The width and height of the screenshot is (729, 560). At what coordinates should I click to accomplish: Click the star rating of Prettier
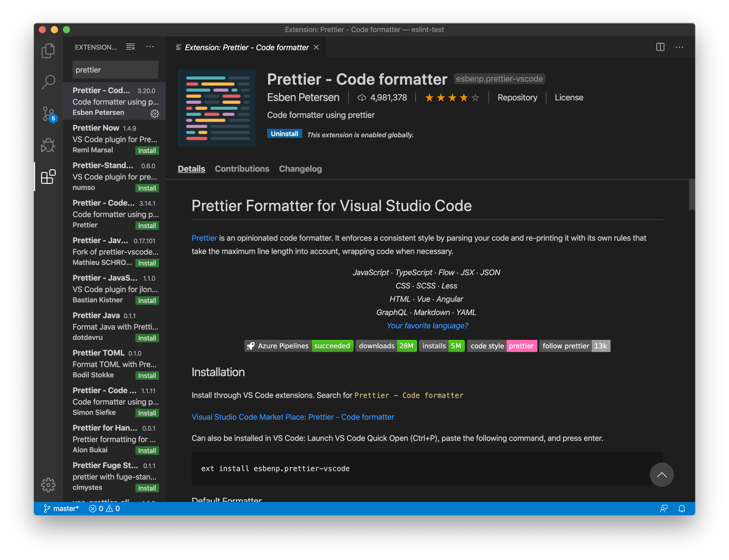click(x=452, y=98)
